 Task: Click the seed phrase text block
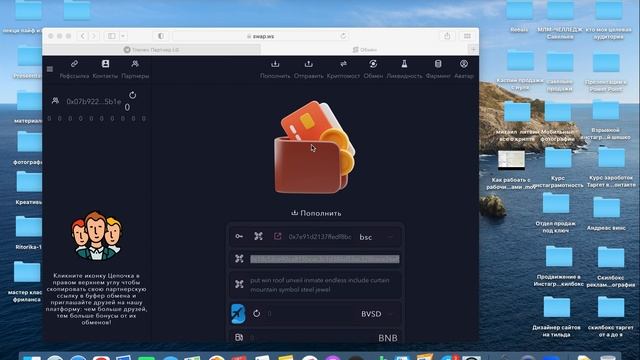[320, 285]
